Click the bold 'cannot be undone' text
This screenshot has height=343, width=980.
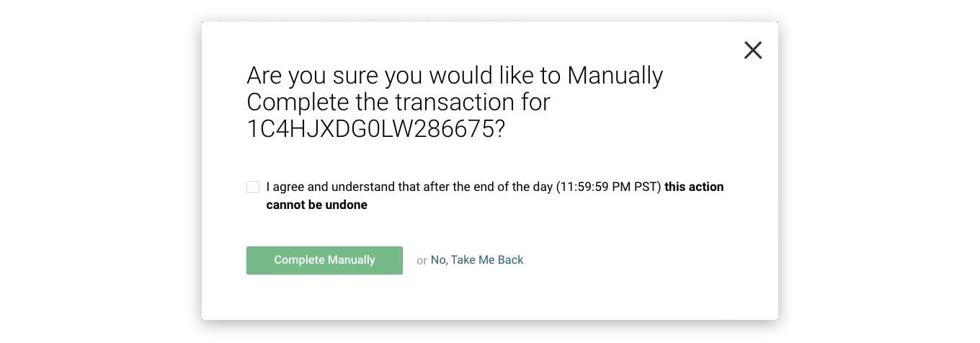click(317, 205)
